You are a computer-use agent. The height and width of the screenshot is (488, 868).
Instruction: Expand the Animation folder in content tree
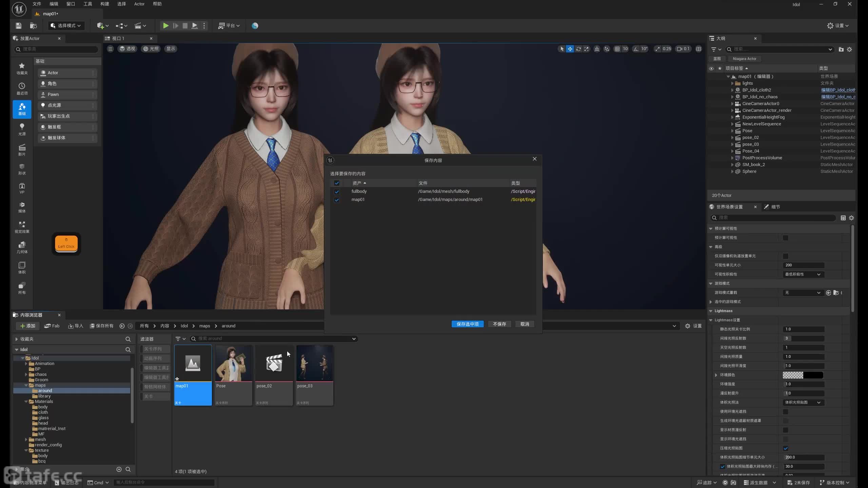coord(26,364)
